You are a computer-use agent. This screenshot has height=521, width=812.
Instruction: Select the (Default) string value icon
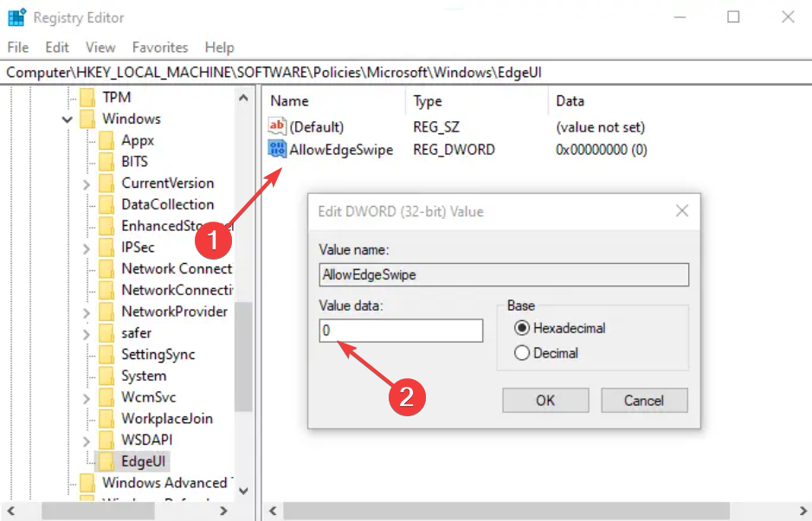click(x=277, y=126)
